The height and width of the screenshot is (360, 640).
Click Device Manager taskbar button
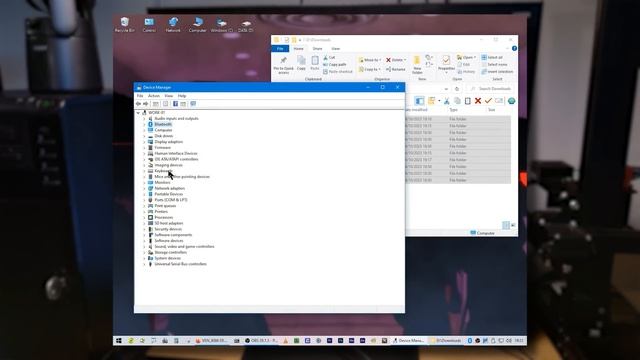(x=409, y=340)
